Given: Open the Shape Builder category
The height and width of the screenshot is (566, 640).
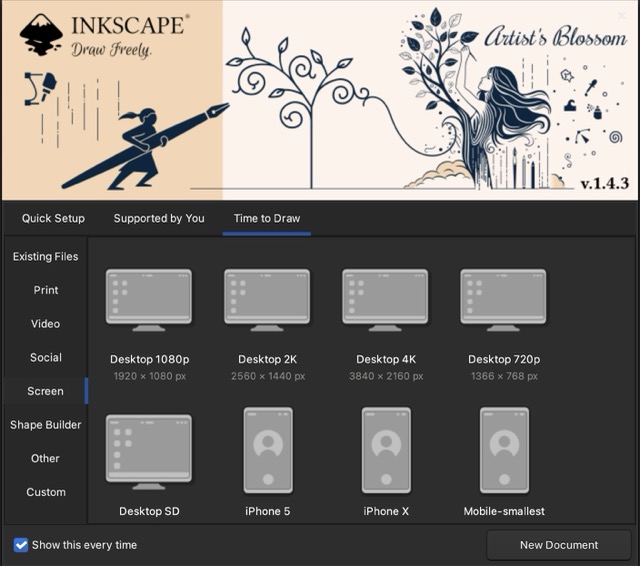Looking at the screenshot, I should pyautogui.click(x=46, y=425).
